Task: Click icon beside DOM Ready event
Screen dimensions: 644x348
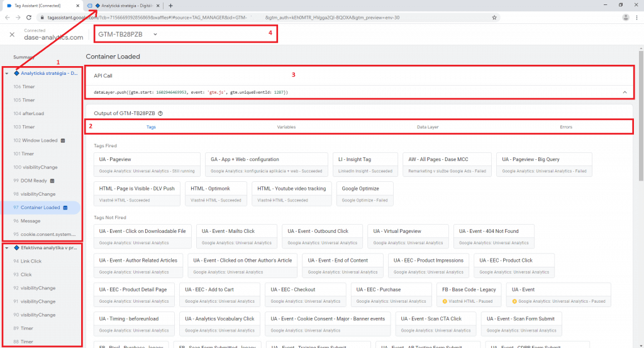Action: point(52,181)
